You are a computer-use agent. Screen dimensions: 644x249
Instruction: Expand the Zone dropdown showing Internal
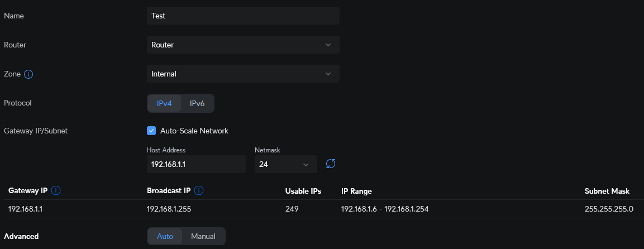pos(243,74)
